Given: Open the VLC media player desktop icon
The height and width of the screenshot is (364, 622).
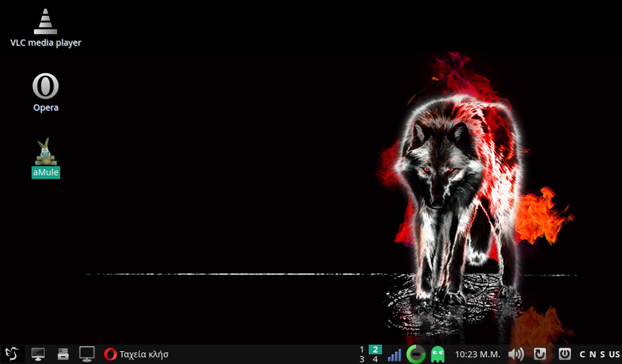Looking at the screenshot, I should click(45, 28).
